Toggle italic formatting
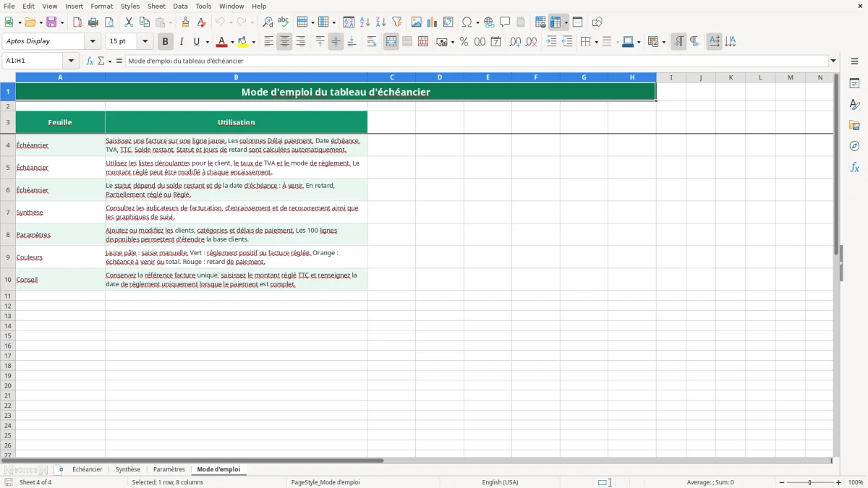This screenshot has height=488, width=868. [x=181, y=42]
